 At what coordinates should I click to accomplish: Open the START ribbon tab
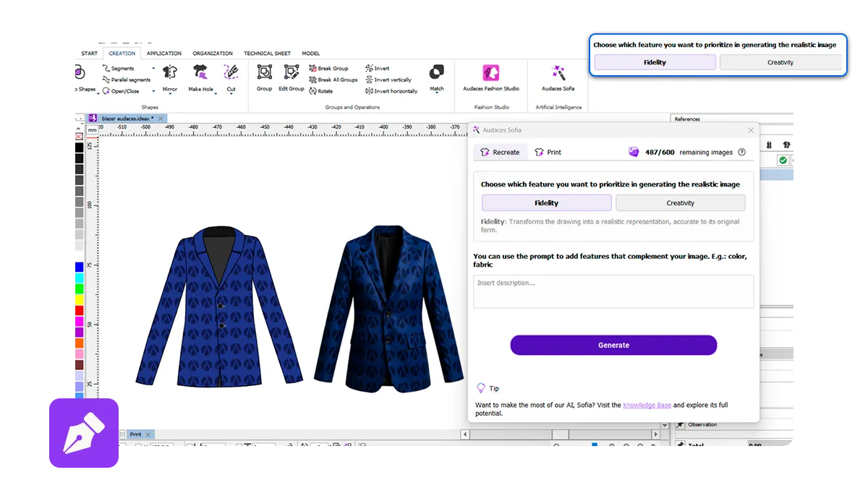(x=90, y=53)
